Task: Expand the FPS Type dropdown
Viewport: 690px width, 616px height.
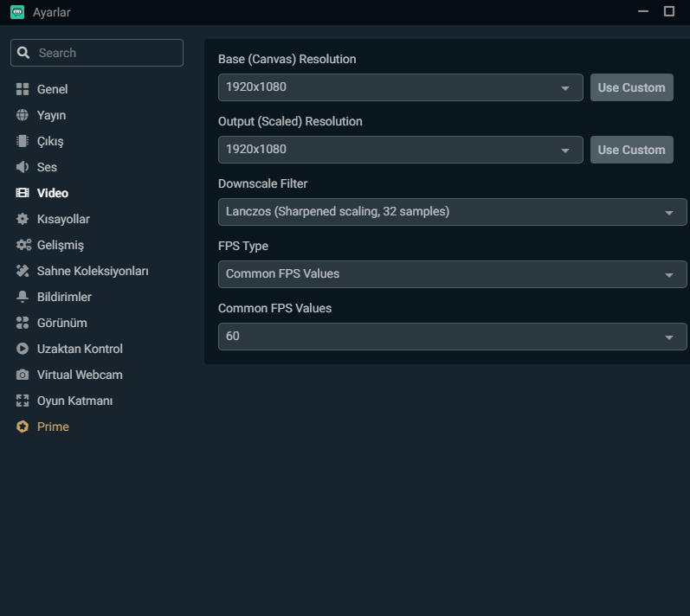Action: click(452, 274)
